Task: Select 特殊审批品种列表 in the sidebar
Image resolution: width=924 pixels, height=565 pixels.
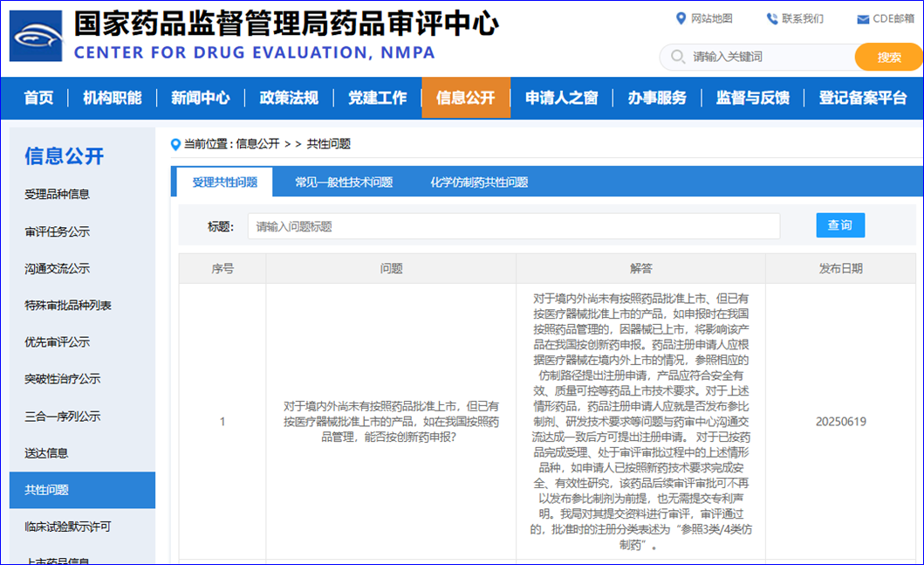Action: click(x=68, y=306)
